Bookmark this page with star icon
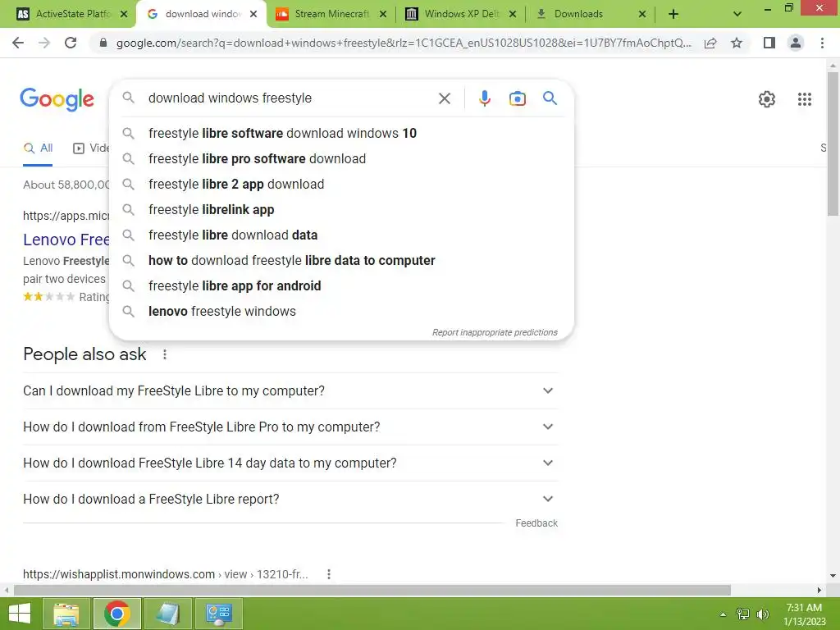This screenshot has width=840, height=630. pos(737,43)
